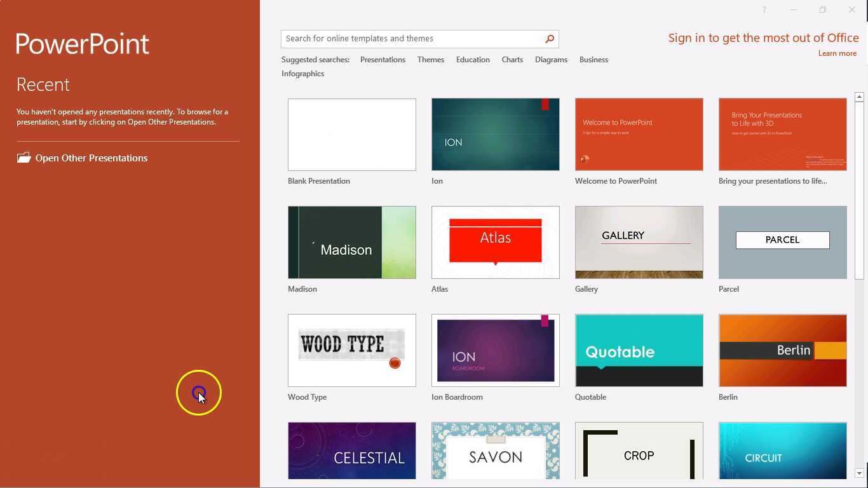Viewport: 868px width, 488px height.
Task: Click Sign in to get the most out of Office
Action: coord(763,38)
